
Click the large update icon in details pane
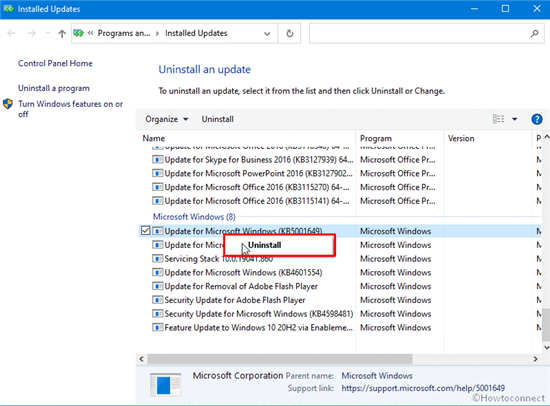coord(165,385)
